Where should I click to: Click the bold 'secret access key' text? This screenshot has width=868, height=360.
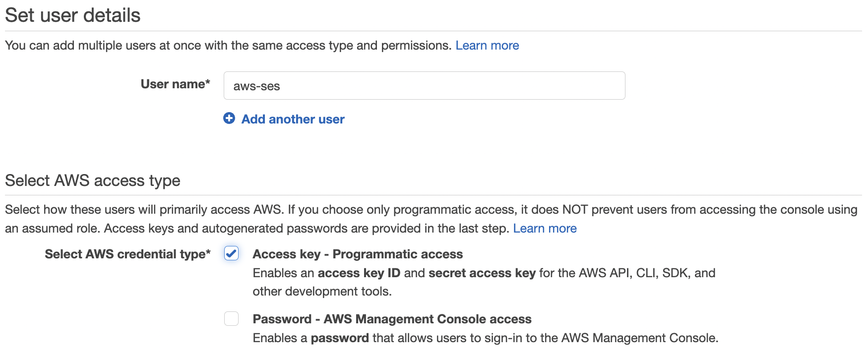click(x=482, y=273)
